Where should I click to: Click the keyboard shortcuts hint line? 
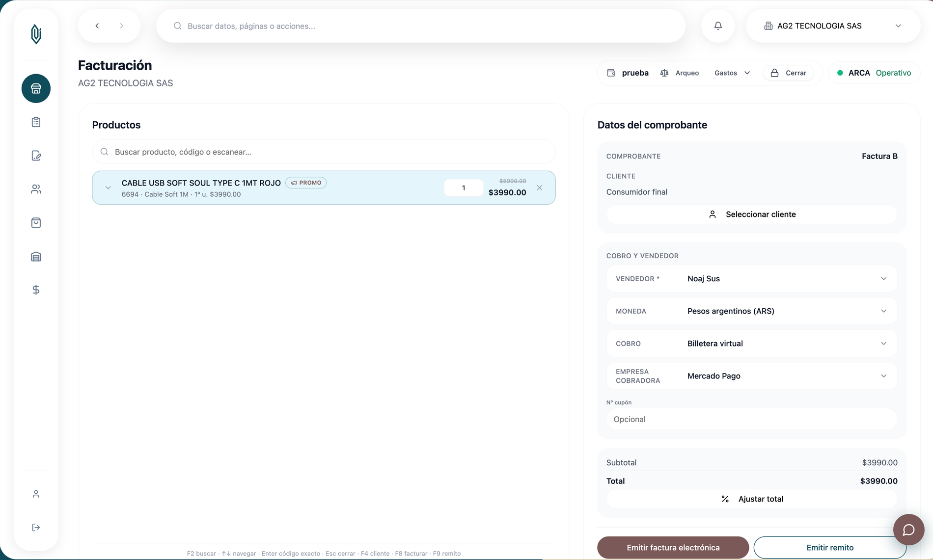click(324, 554)
